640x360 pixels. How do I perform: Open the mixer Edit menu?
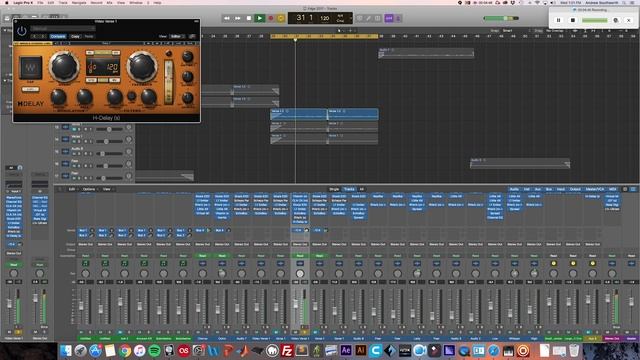(72, 189)
